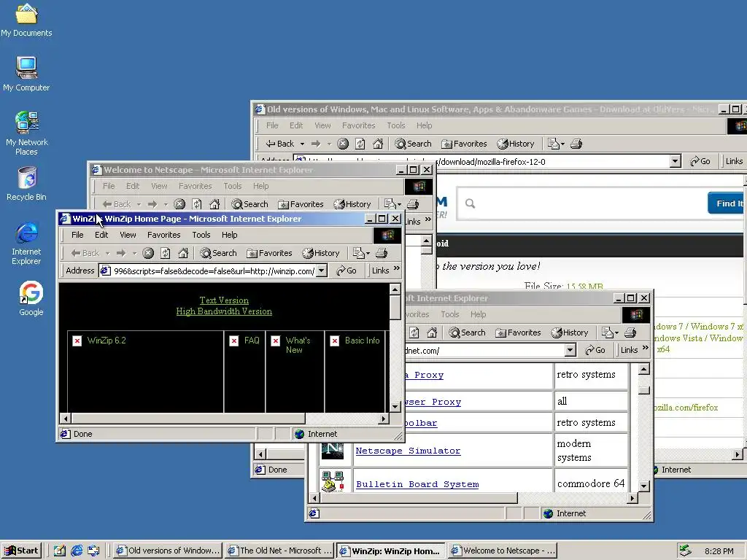
Task: Click Go button in WinZip window
Action: pos(347,271)
